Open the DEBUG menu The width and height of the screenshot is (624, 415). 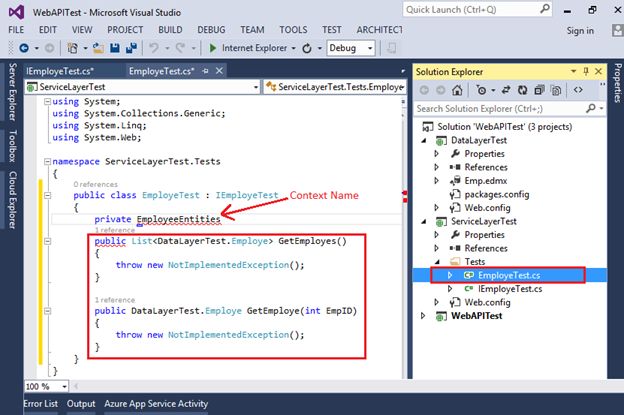click(x=211, y=30)
